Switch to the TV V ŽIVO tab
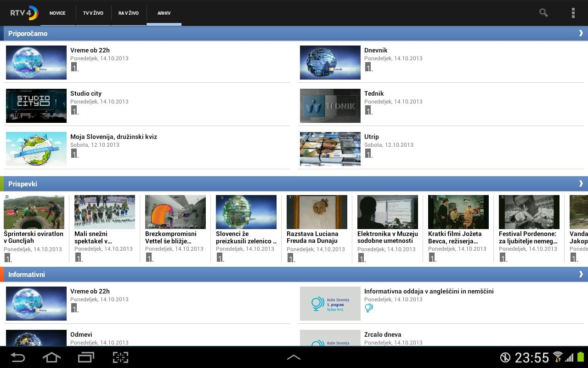The width and height of the screenshot is (588, 368). pyautogui.click(x=93, y=13)
